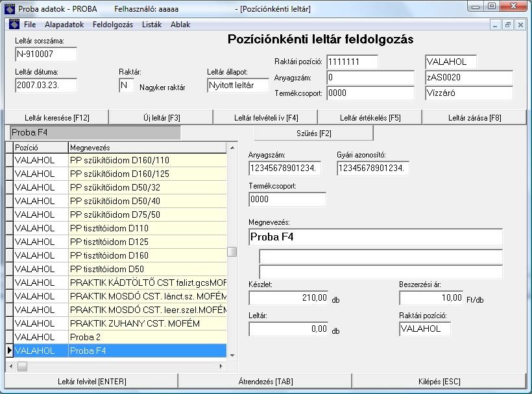Minimize the inner MDI child window
This screenshot has height=394, width=532.
496,25
